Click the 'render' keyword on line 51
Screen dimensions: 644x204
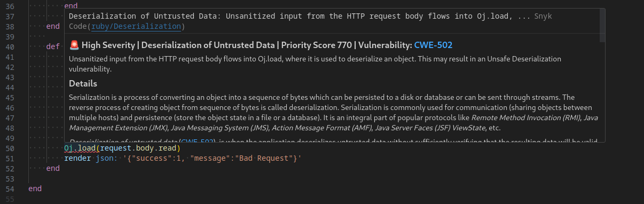[x=77, y=158]
